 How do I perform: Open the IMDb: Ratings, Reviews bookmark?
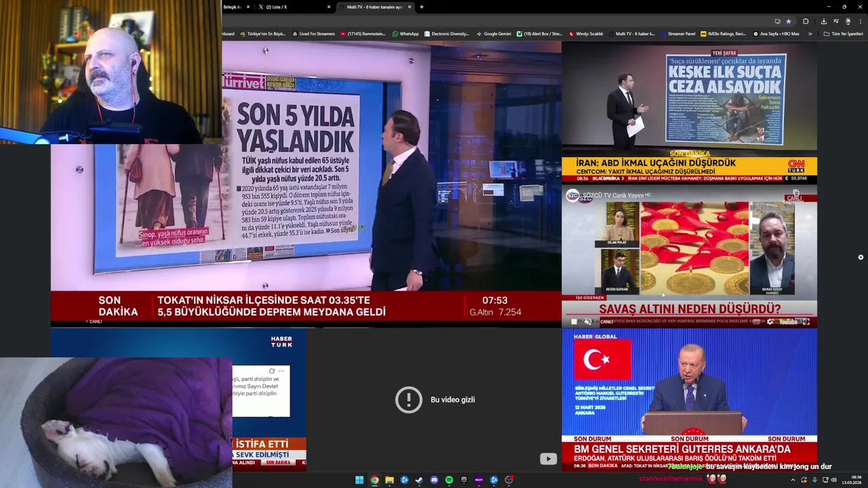click(724, 34)
